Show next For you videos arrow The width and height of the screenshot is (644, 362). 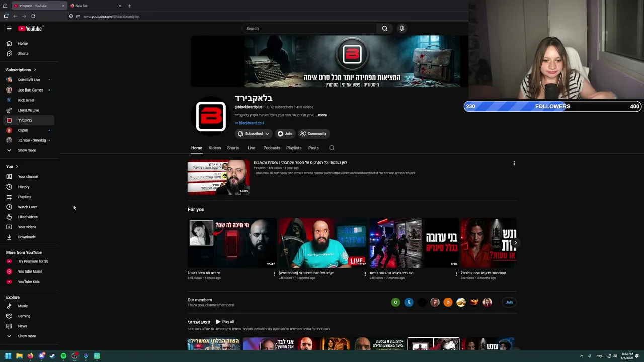point(515,243)
